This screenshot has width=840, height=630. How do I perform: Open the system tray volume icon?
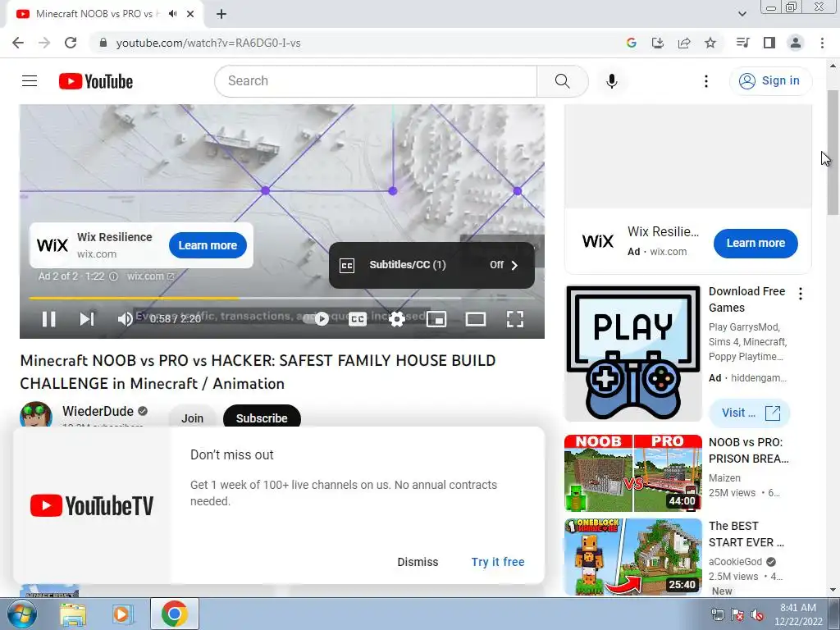757,614
